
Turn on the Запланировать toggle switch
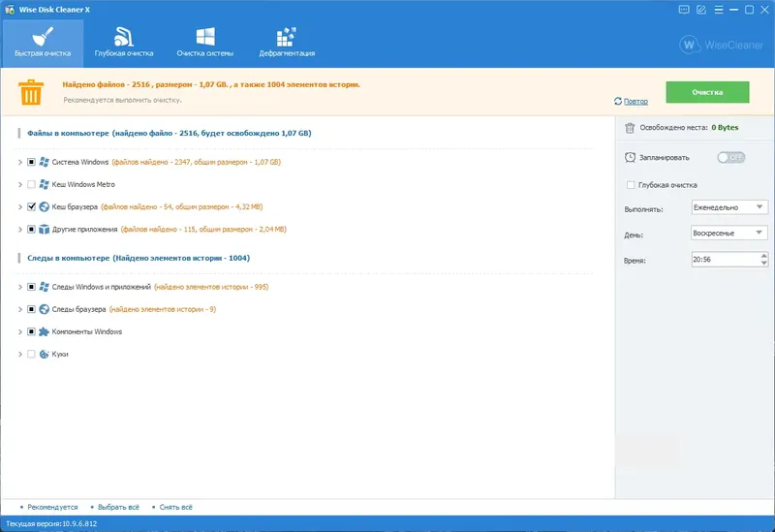point(731,158)
